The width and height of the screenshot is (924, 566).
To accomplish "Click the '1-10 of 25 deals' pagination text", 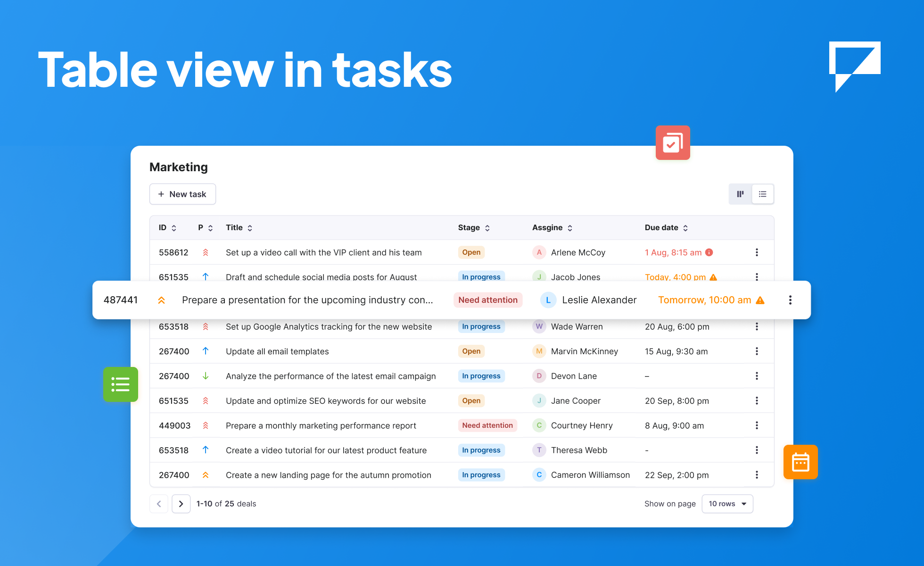I will [226, 504].
